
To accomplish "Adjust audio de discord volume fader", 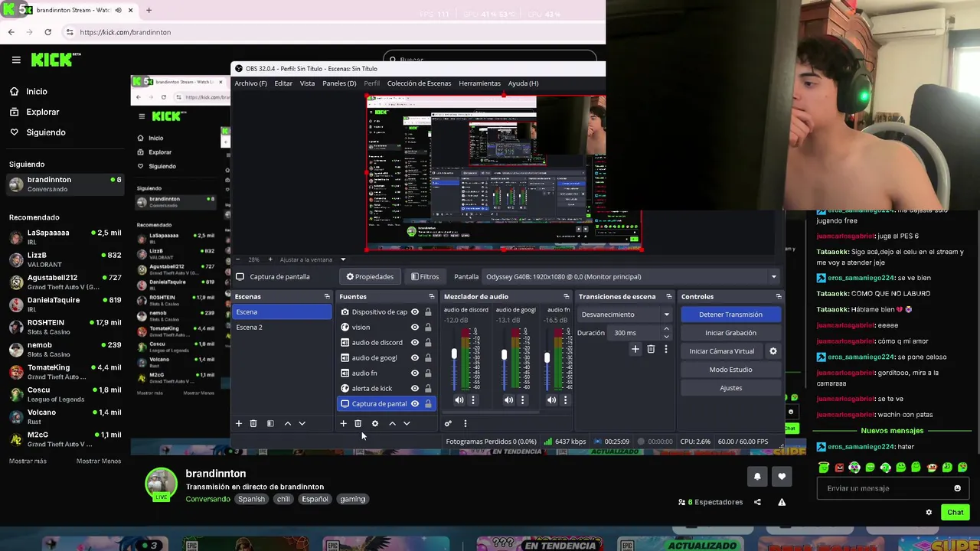I will [454, 354].
